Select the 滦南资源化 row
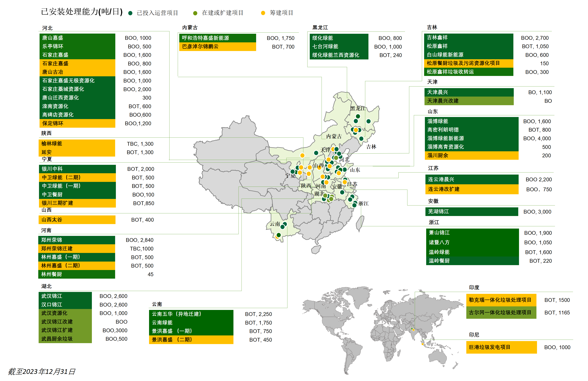Image resolution: width=588 pixels, height=381 pixels. [77, 106]
